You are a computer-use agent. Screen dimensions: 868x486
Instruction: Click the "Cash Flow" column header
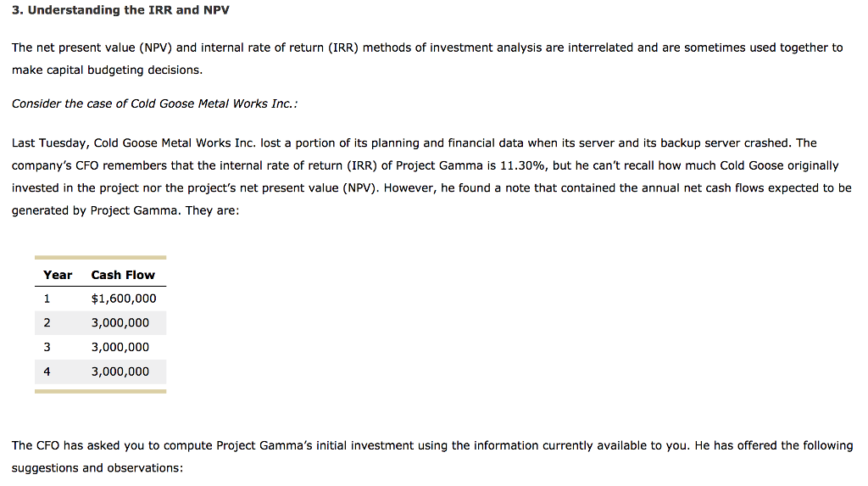[x=123, y=275]
